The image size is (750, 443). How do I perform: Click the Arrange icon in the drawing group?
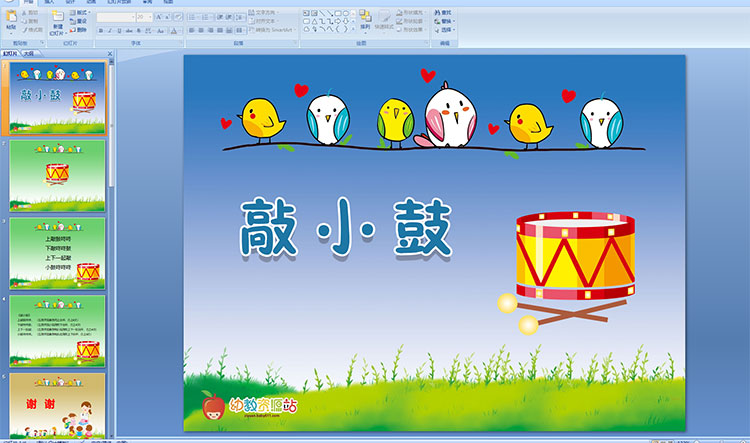(x=365, y=18)
